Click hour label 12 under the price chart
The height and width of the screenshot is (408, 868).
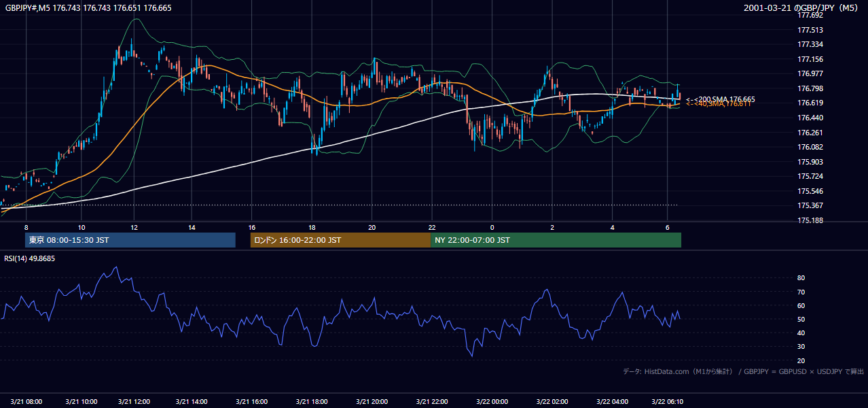pos(134,227)
